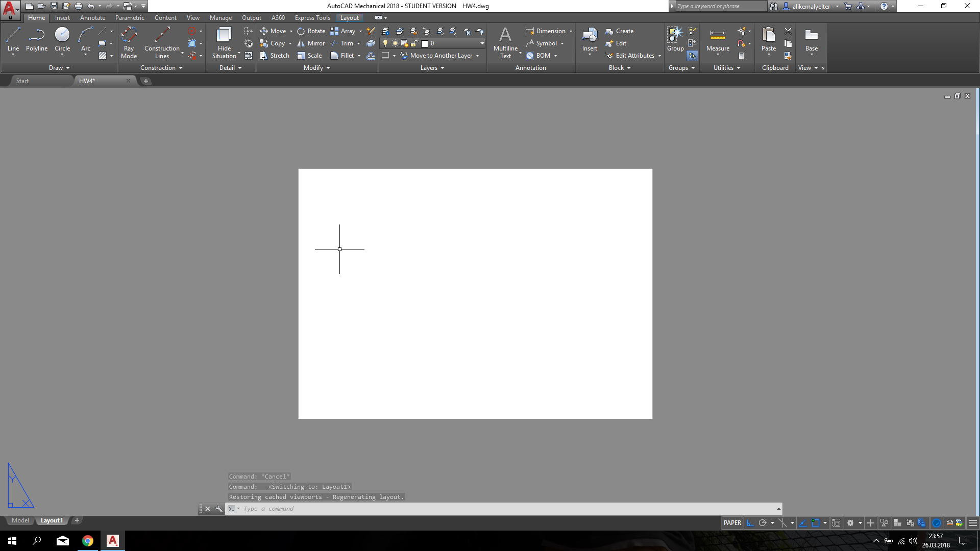
Task: Toggle layer lock in layer controls
Action: click(413, 43)
